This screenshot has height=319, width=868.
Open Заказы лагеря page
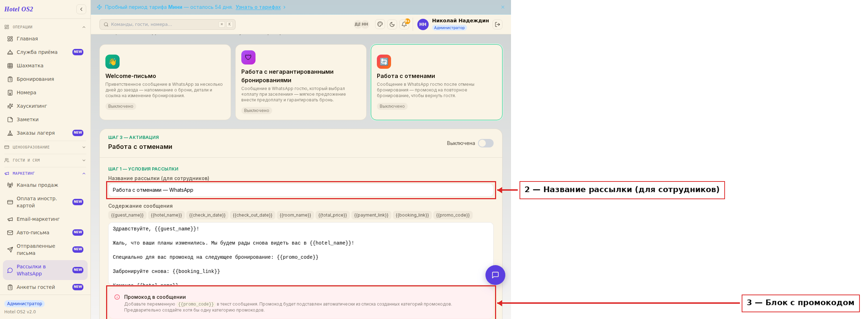pos(45,133)
